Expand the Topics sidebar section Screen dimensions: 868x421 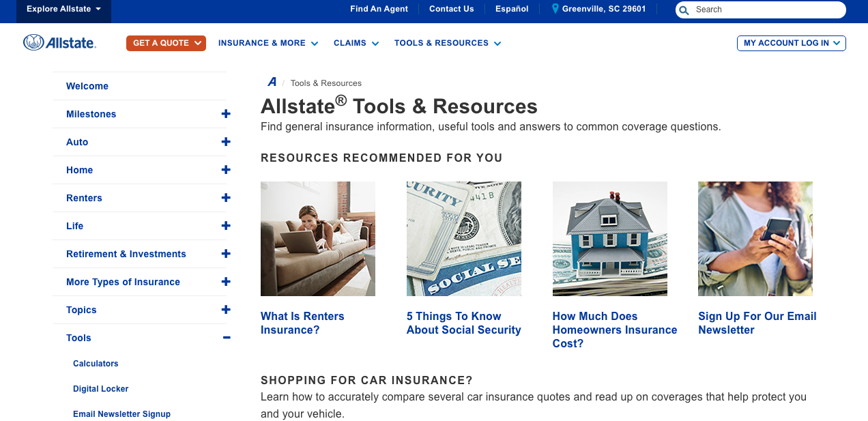pyautogui.click(x=226, y=309)
